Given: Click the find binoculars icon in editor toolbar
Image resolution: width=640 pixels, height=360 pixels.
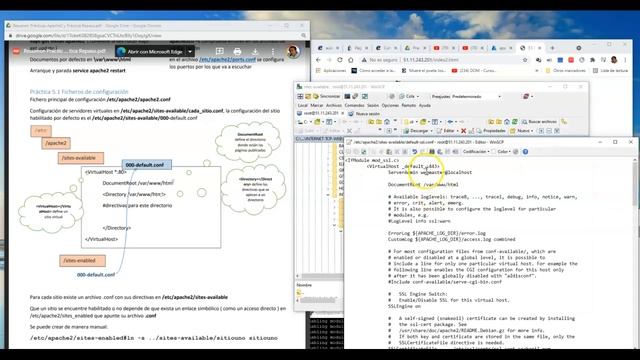Looking at the screenshot, I should [x=431, y=151].
